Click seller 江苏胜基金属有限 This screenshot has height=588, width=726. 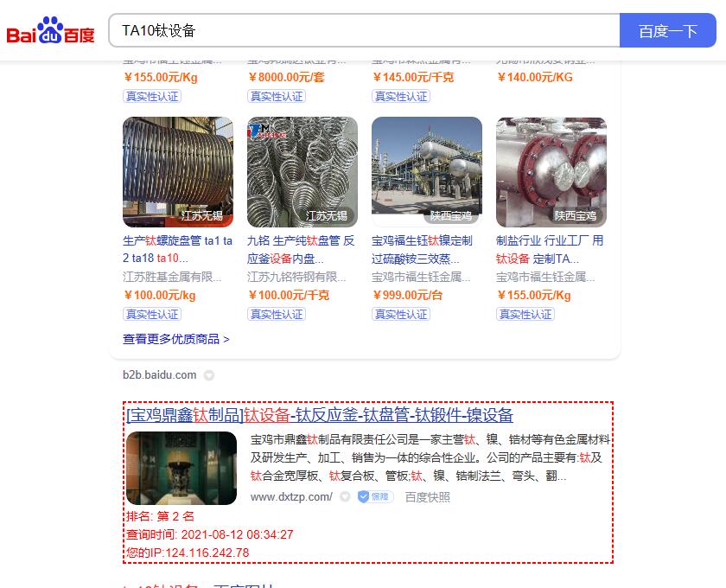tap(172, 277)
